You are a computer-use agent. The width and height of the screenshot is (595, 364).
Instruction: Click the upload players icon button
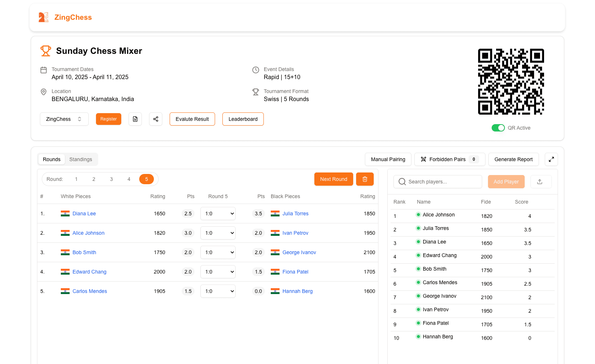[x=540, y=182]
